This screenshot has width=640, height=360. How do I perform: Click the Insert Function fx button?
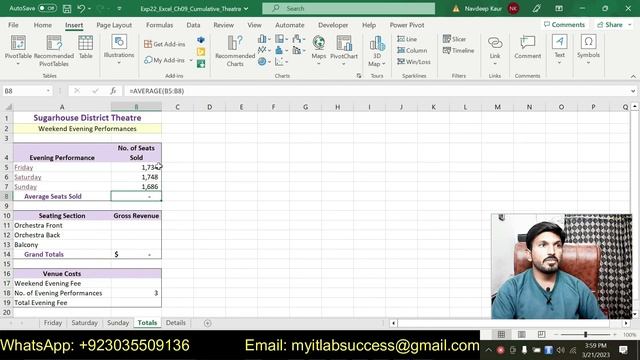coord(113,91)
